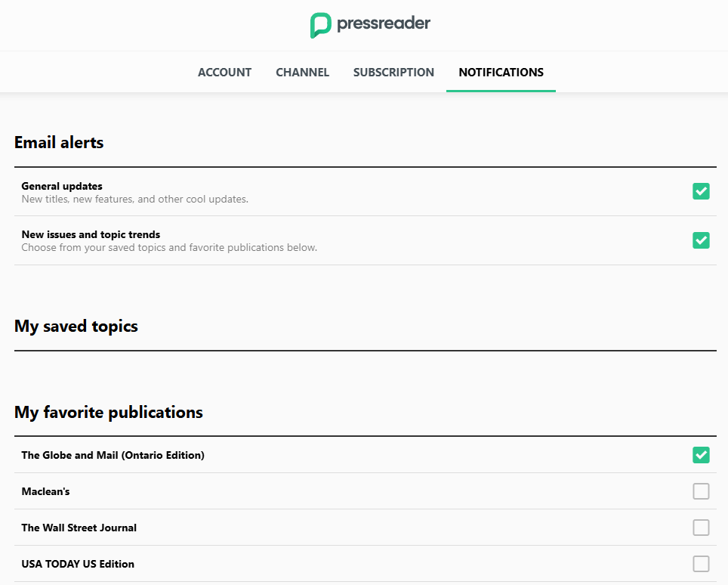Check The Wall Street Journal box
This screenshot has height=585, width=728.
[701, 528]
